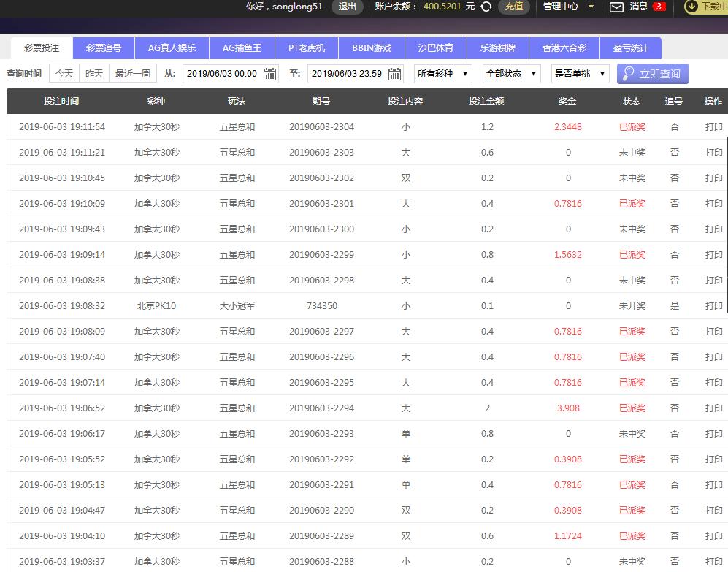Open the 盈亏统计 tab
The width and height of the screenshot is (728, 572).
coord(630,48)
